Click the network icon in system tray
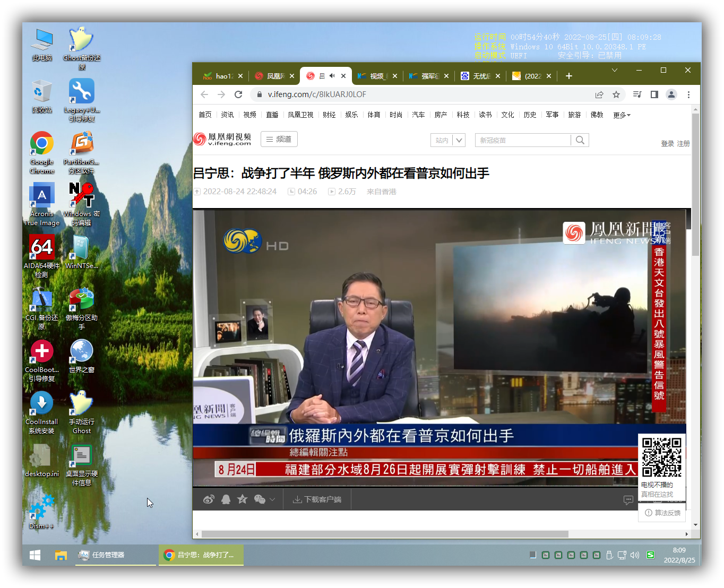Screen dimensions: 724x588 [622, 555]
